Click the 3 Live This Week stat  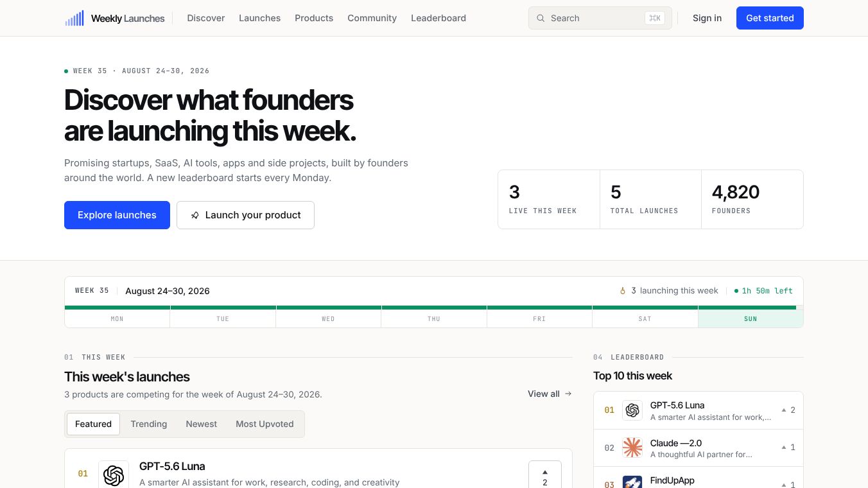[x=549, y=199]
